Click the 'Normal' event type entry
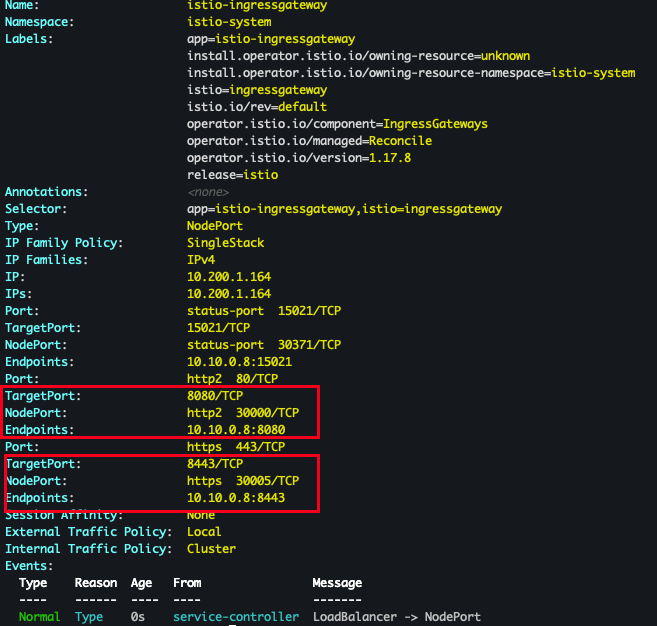The height and width of the screenshot is (626, 657). click(39, 617)
